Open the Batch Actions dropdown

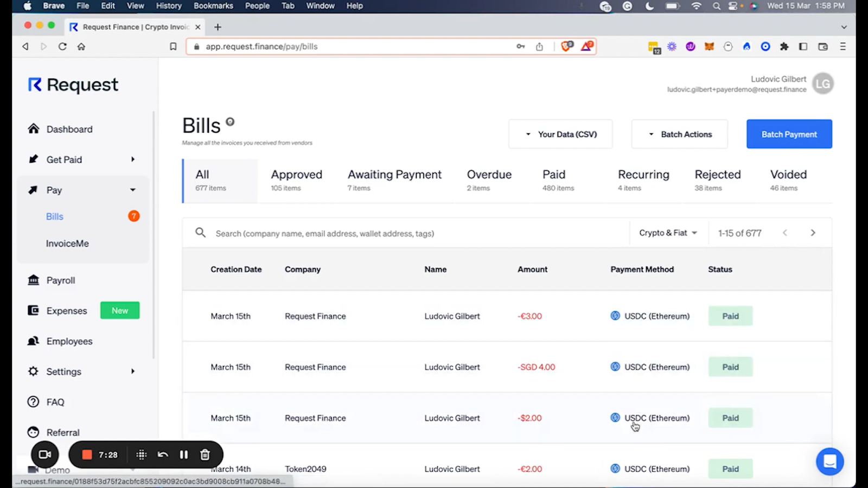(x=680, y=134)
